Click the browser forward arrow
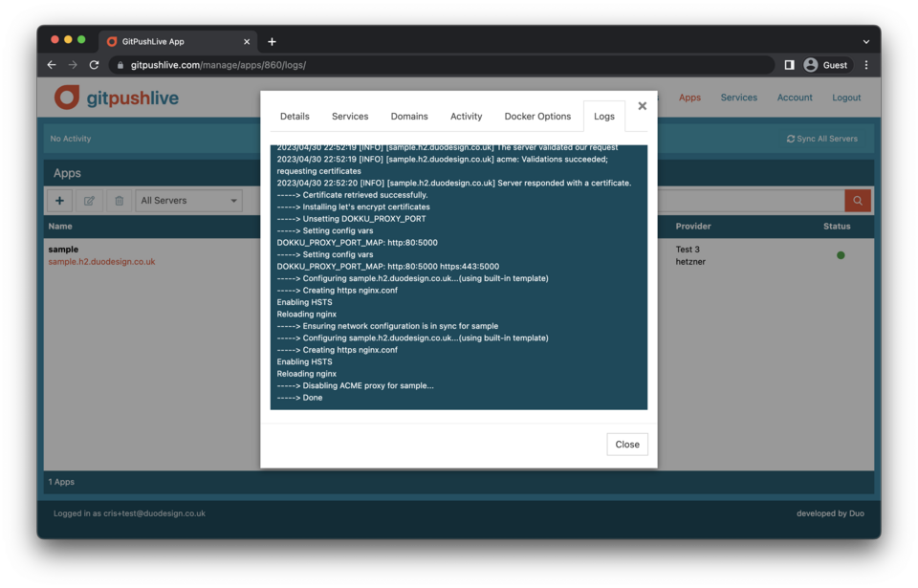Viewport: 918px width, 588px height. pyautogui.click(x=73, y=65)
